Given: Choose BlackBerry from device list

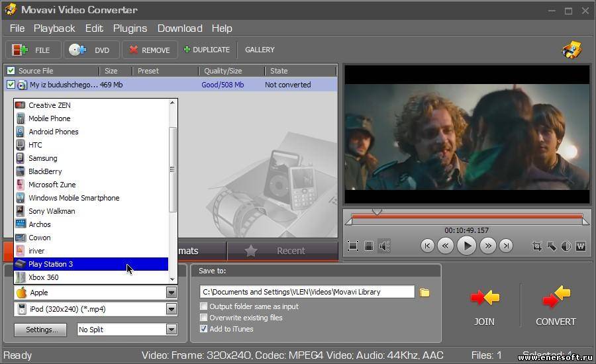Looking at the screenshot, I should pyautogui.click(x=91, y=171).
